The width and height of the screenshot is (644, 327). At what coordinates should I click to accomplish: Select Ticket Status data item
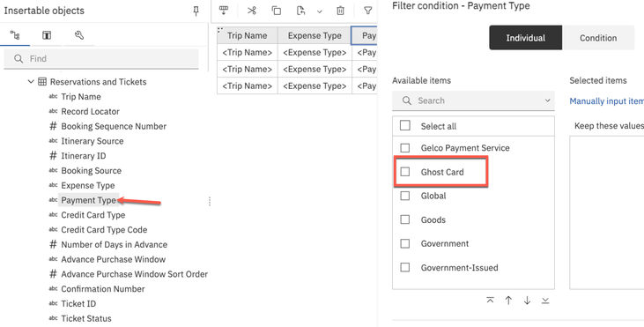[x=86, y=318]
